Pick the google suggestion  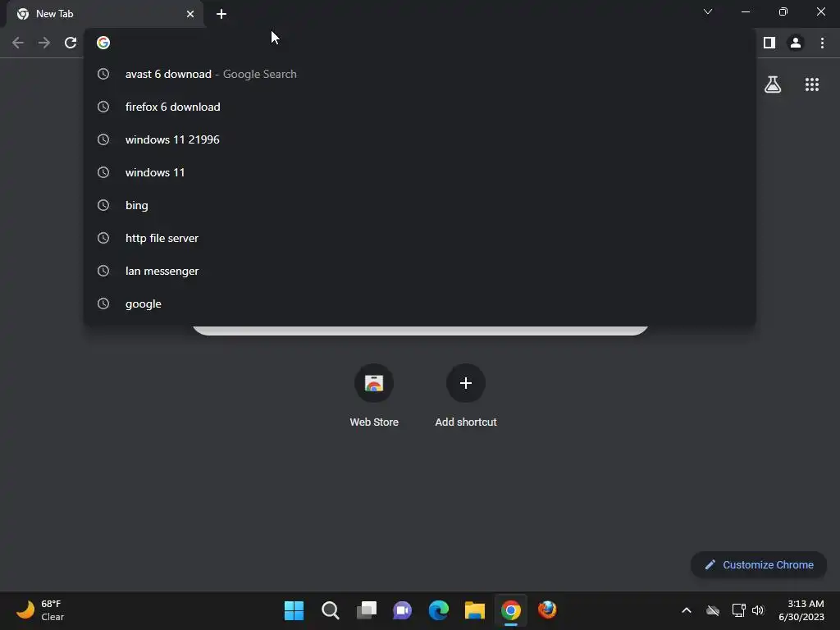click(420, 304)
